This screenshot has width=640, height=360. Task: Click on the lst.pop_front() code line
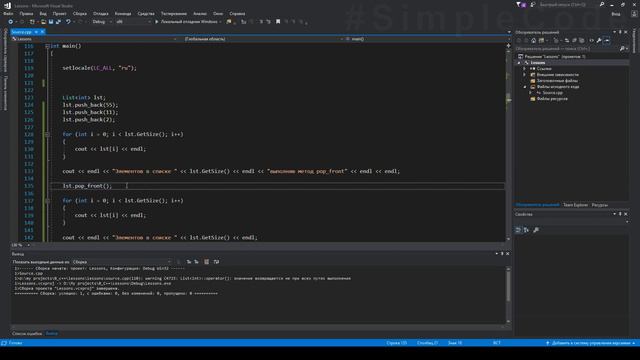(x=87, y=186)
